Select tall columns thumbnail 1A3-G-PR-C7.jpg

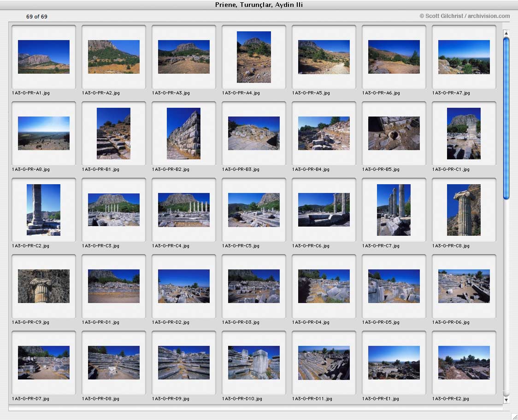click(394, 210)
